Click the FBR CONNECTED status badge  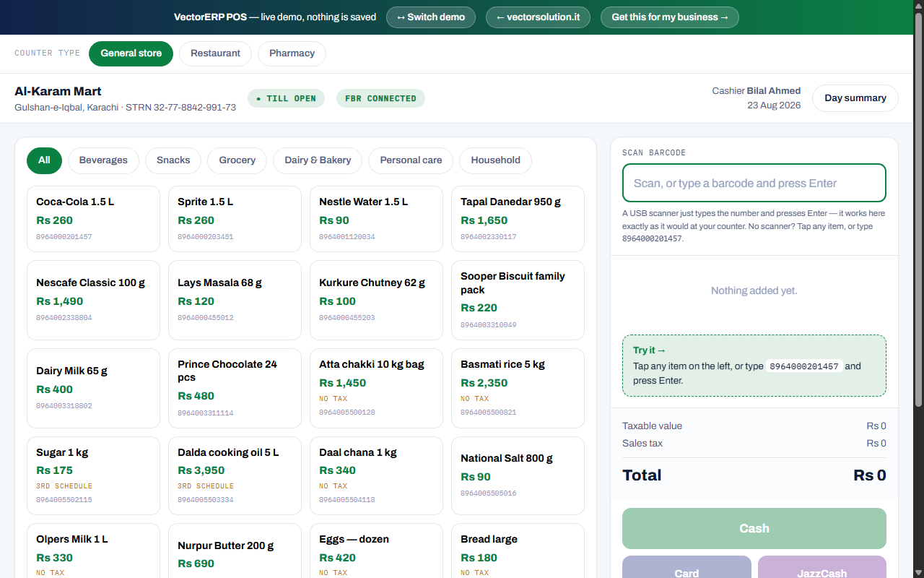click(380, 98)
